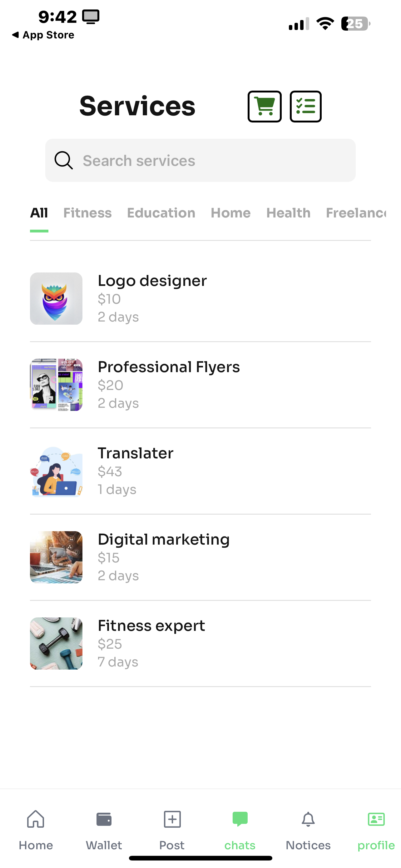Viewport: 401px width, 868px height.
Task: Select the Fitness category tab
Action: tap(87, 213)
